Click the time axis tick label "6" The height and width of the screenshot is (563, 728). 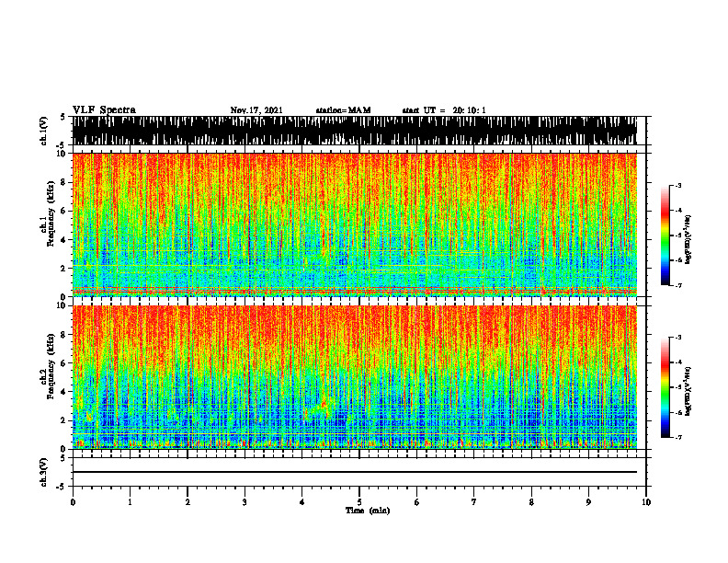pos(416,502)
